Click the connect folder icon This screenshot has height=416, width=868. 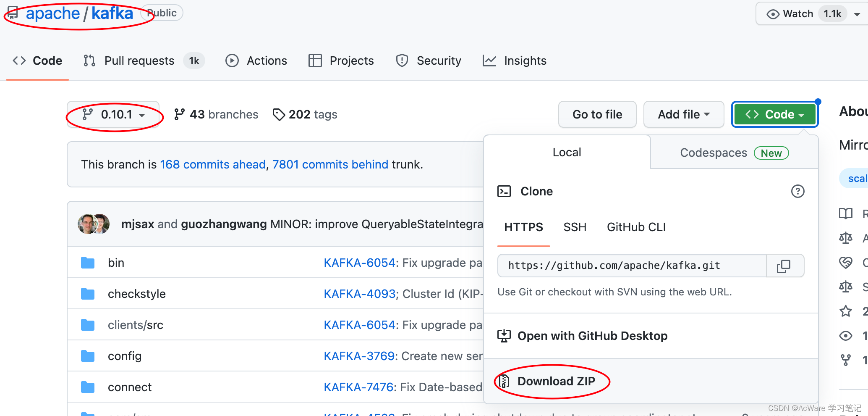[x=88, y=387]
